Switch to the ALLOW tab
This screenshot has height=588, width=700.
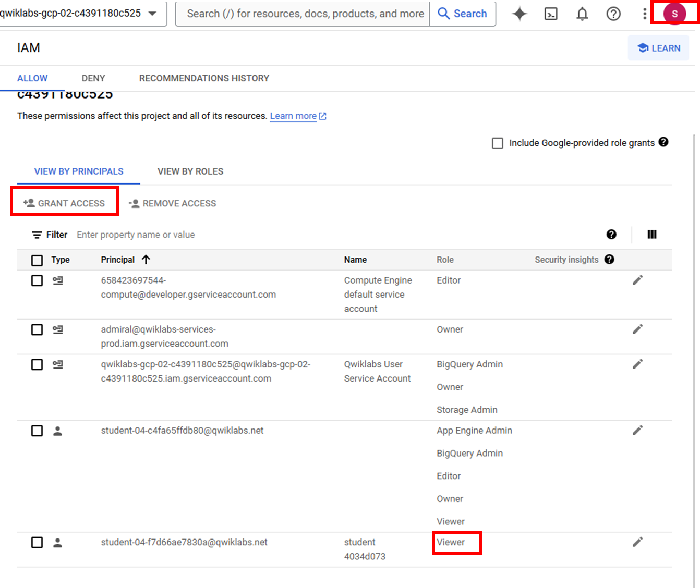(32, 78)
